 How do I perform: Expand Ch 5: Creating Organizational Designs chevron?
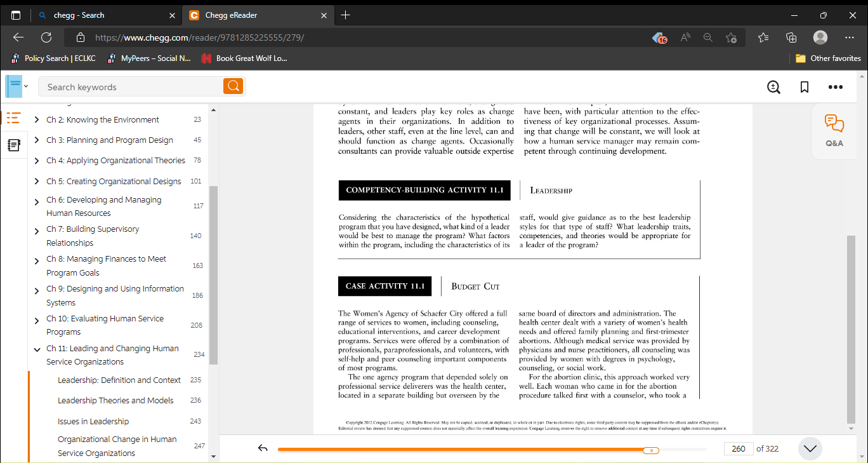click(37, 182)
